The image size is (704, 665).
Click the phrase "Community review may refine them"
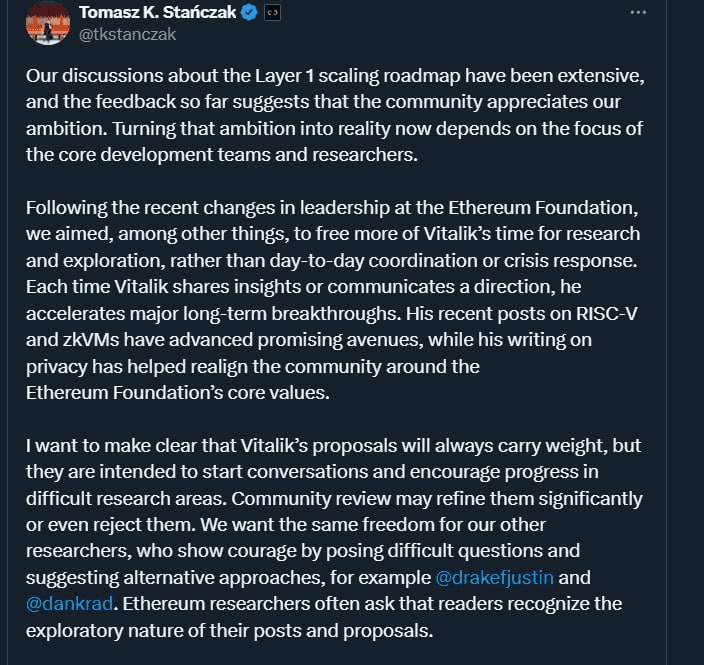click(383, 499)
